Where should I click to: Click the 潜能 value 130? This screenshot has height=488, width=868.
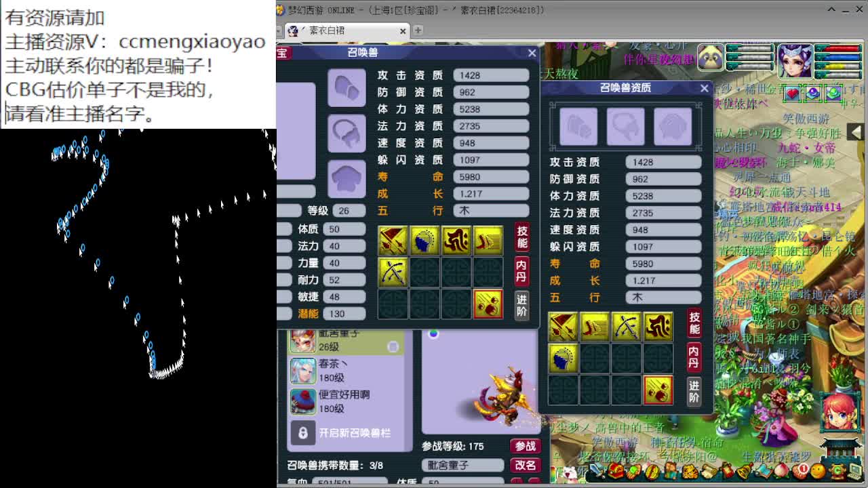(x=344, y=314)
